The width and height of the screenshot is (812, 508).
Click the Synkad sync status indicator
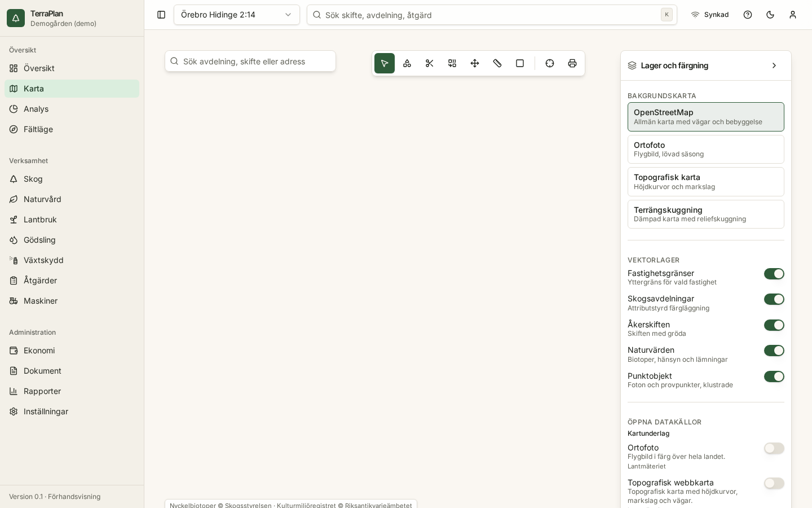[x=710, y=15]
